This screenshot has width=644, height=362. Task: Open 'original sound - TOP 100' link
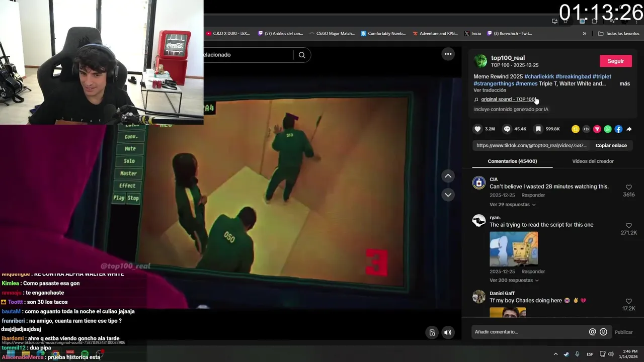click(x=508, y=100)
